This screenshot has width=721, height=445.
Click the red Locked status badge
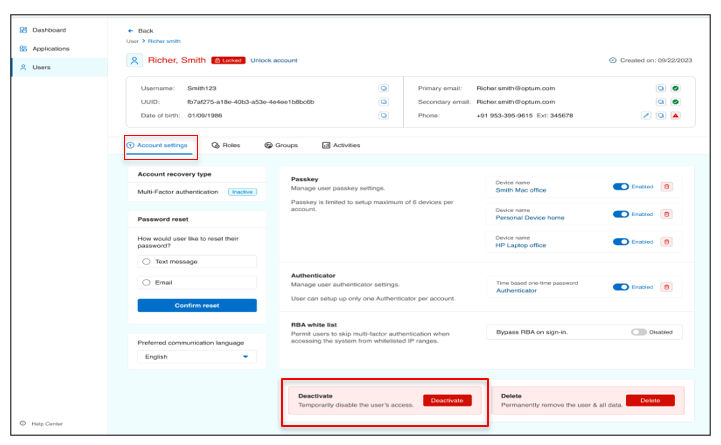pyautogui.click(x=228, y=60)
